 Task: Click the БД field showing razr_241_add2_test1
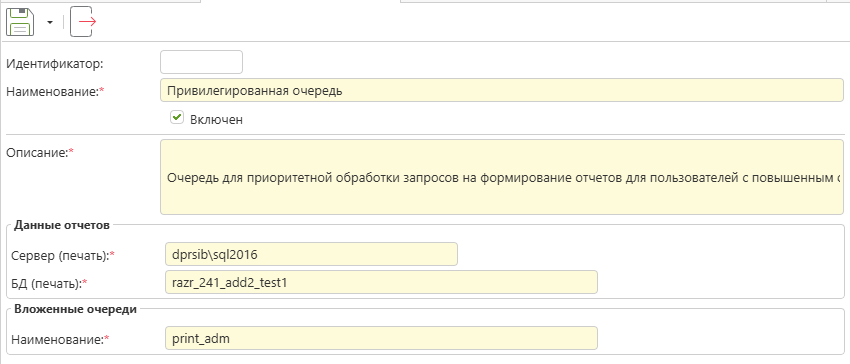(381, 282)
